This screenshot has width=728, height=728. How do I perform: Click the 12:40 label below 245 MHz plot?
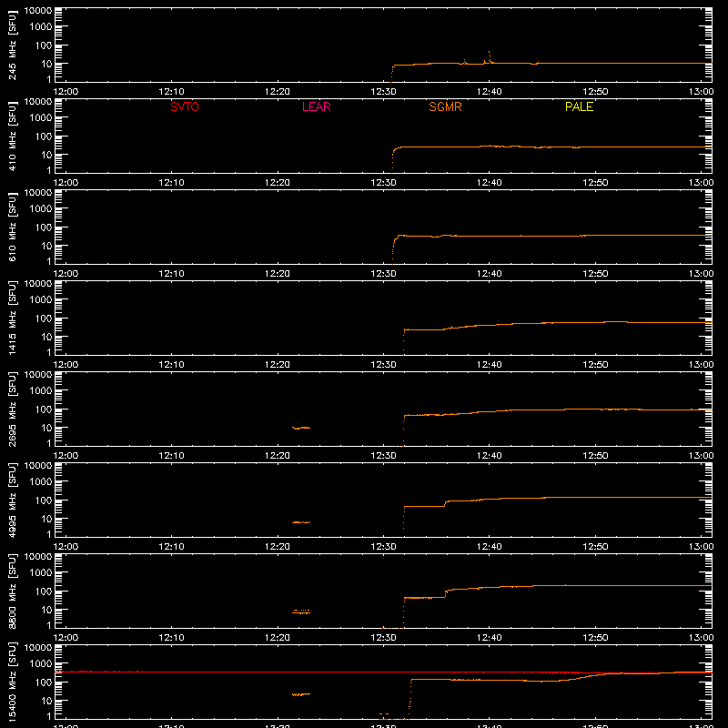pos(490,92)
